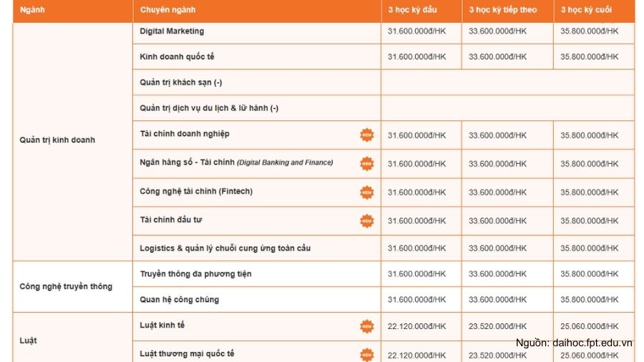Click NEW badge beside Ngân hàng số - Tài chính

(367, 163)
